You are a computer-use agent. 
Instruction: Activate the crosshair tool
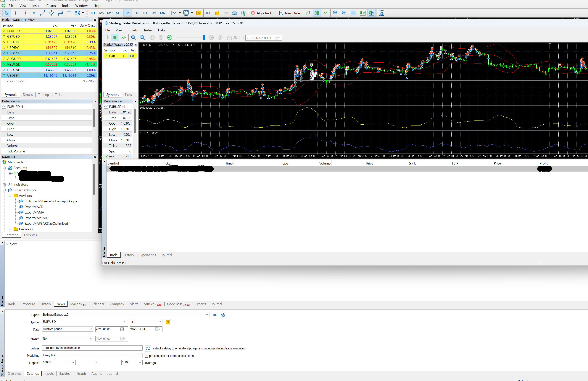pos(15,13)
